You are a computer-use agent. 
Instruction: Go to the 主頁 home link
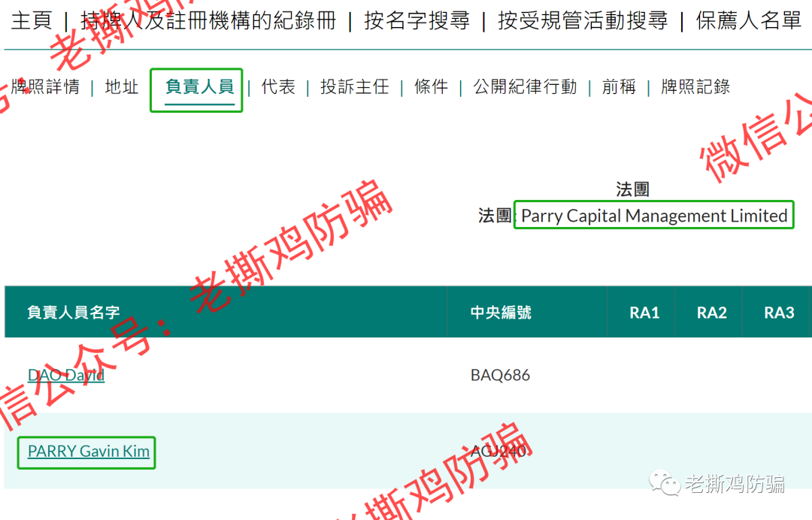[32, 21]
